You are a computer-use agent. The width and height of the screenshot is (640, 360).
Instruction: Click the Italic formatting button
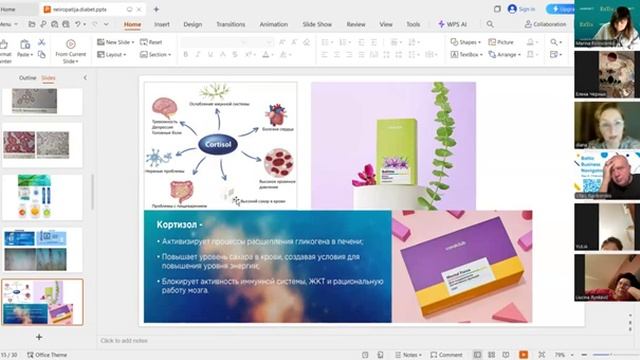click(198, 54)
